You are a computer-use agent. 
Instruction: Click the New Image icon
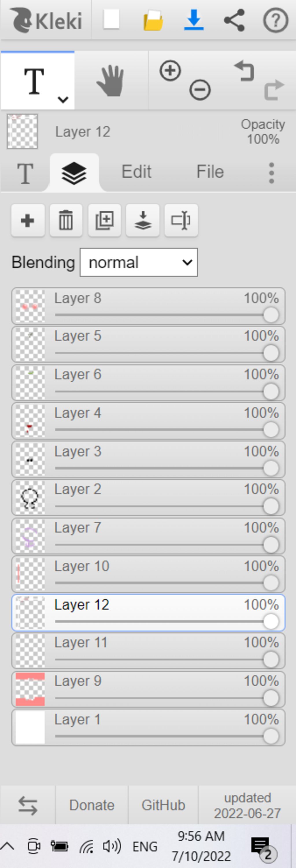pos(112,20)
